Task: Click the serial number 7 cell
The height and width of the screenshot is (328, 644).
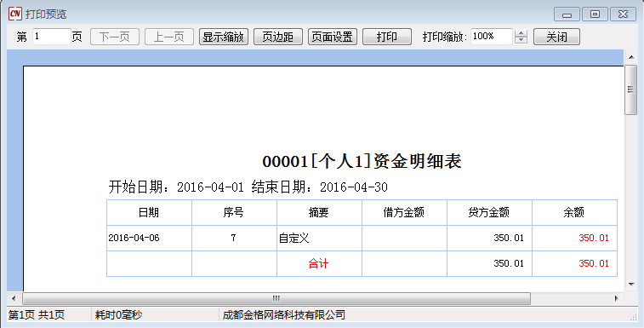Action: coord(233,238)
